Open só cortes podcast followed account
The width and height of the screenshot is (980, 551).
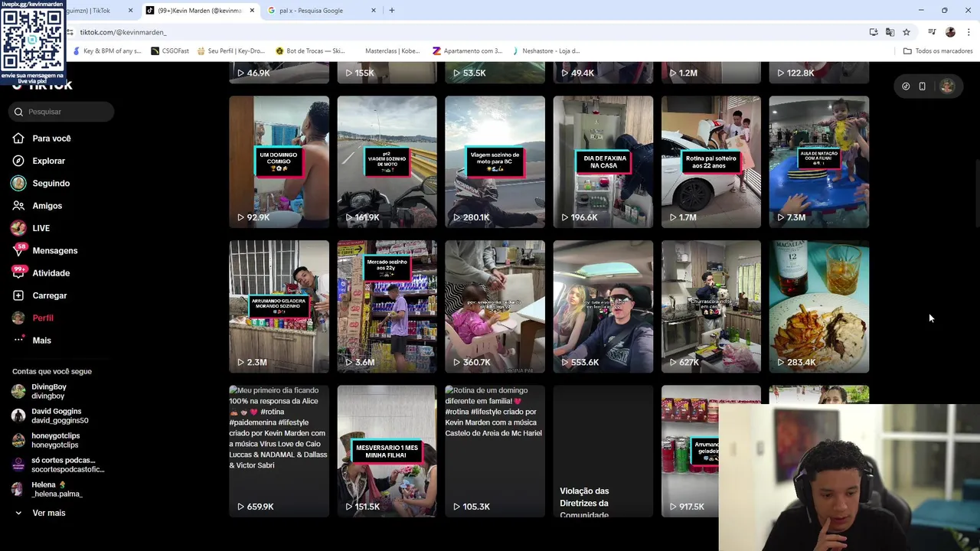(x=58, y=465)
